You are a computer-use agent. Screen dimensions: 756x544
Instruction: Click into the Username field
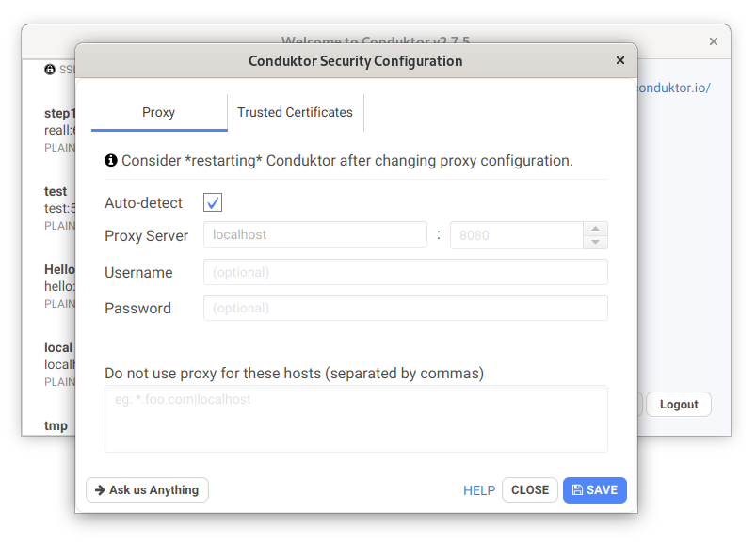tap(406, 272)
